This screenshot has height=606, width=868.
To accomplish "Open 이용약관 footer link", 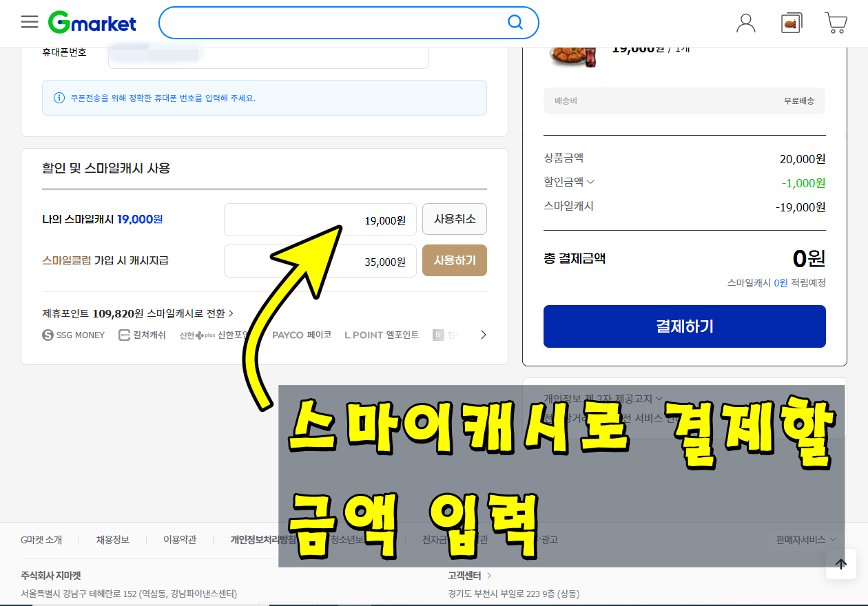I will coord(180,540).
